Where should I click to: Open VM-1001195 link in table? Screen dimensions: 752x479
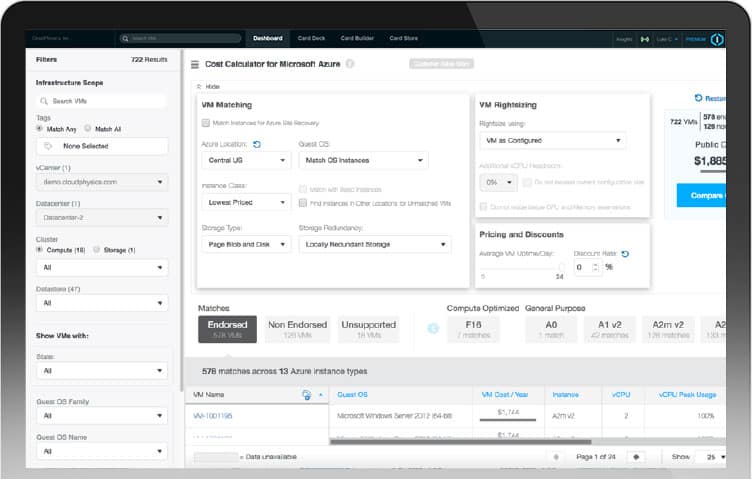(212, 416)
